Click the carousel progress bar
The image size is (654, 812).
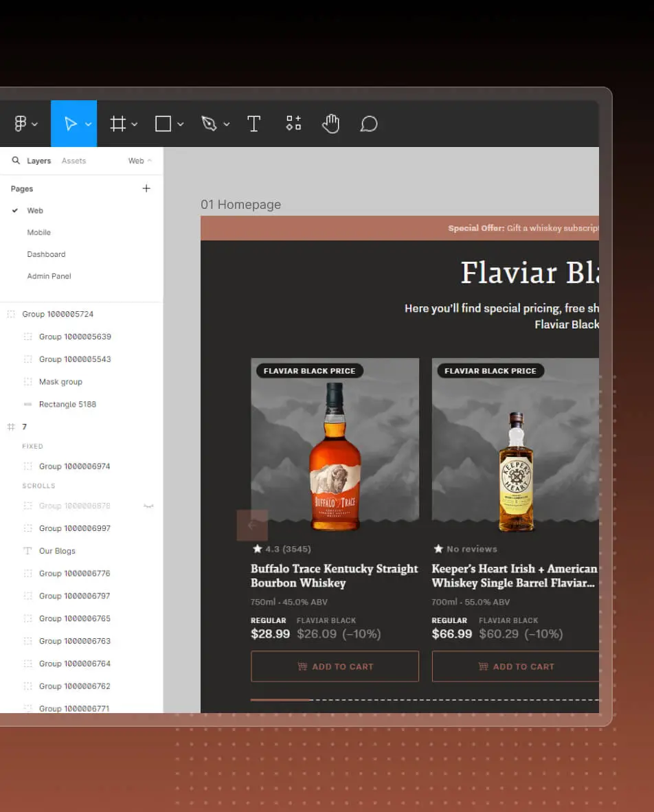pos(425,699)
